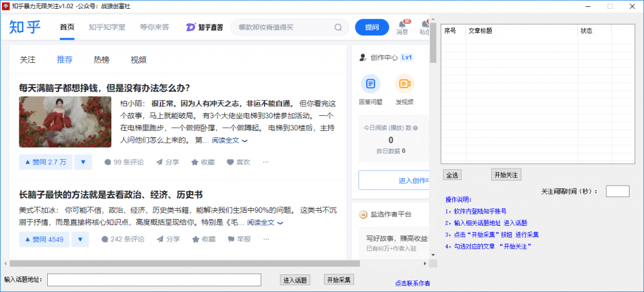Click 举报 flag on the second post

[239, 239]
